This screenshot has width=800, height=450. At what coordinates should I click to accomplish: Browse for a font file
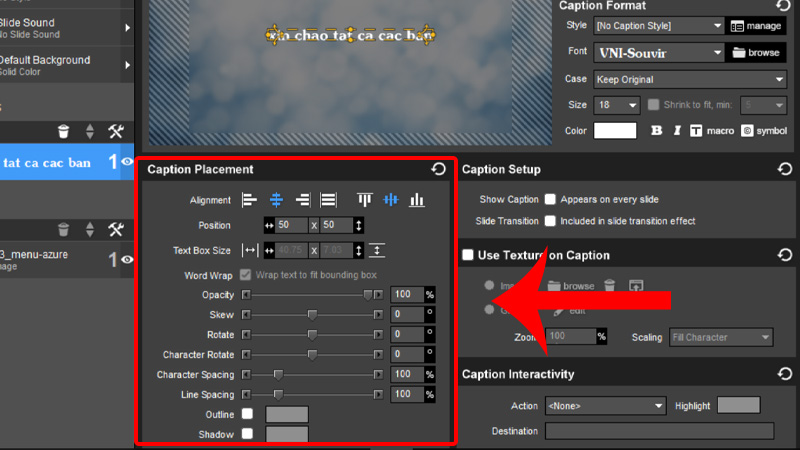pos(756,53)
